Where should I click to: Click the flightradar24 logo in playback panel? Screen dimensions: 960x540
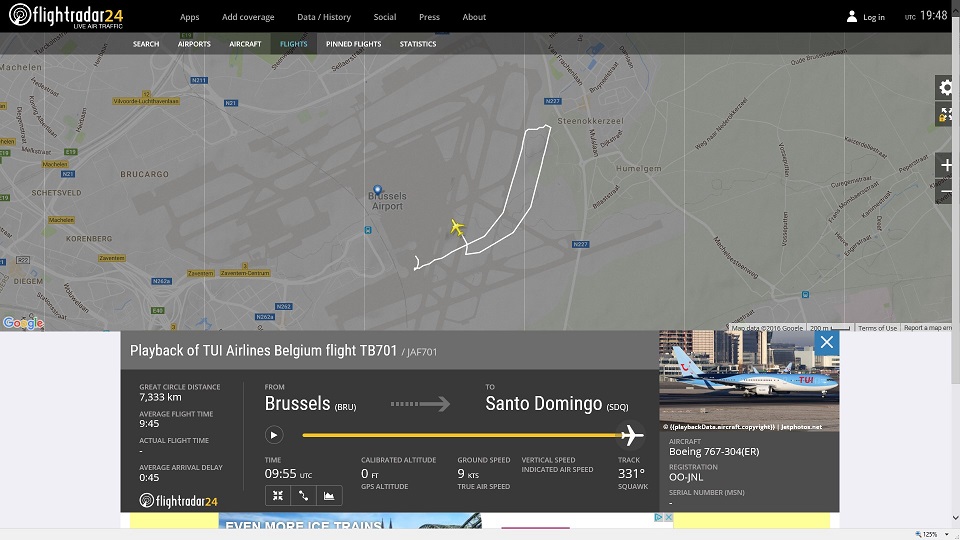[x=178, y=501]
